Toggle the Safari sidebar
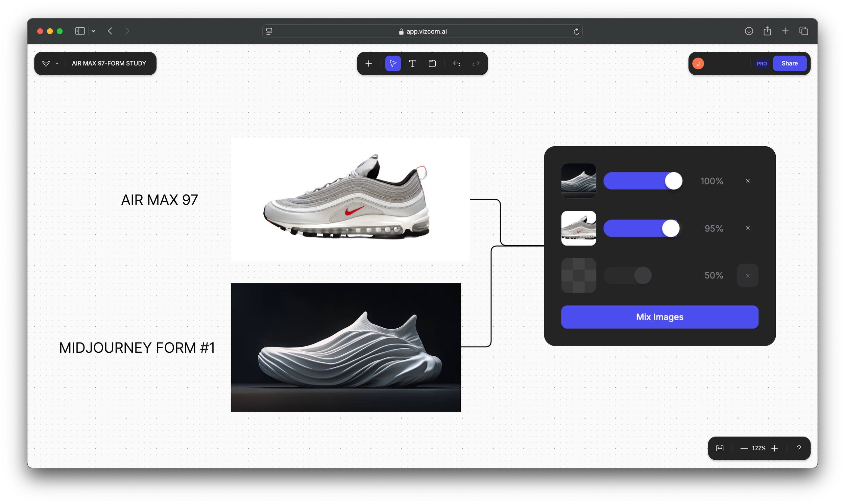Screen dimensions: 845x504 tap(80, 31)
